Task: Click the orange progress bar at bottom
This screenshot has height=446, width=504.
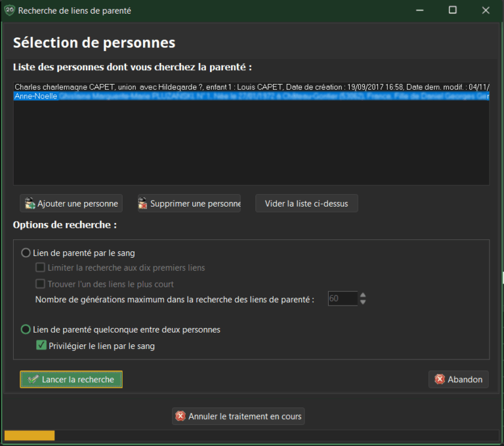Action: pos(30,436)
